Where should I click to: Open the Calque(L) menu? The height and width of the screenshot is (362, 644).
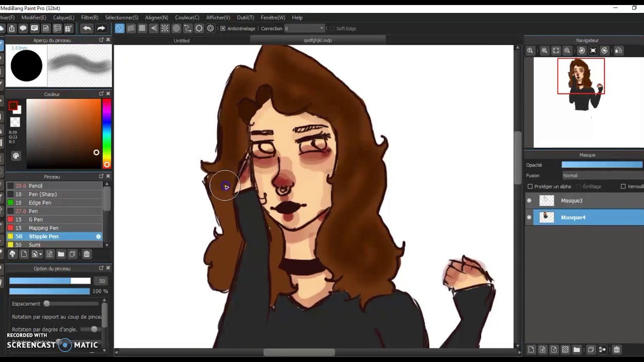pyautogui.click(x=63, y=18)
